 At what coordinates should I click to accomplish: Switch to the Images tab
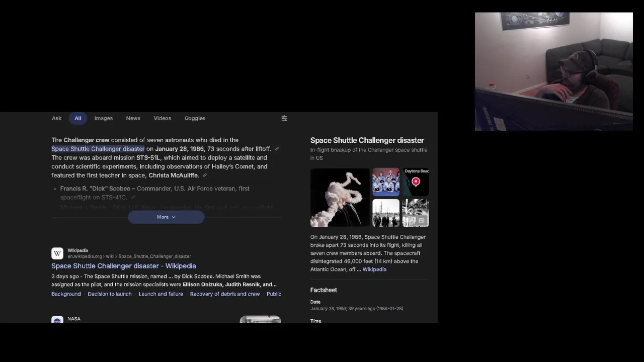pyautogui.click(x=104, y=118)
